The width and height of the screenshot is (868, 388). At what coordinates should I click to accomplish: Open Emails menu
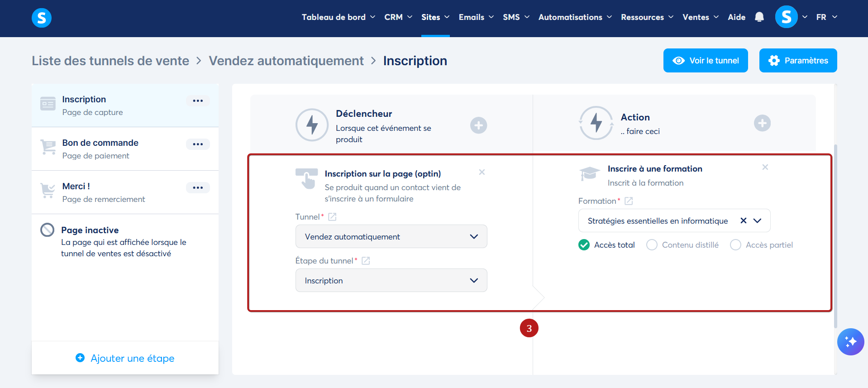pos(476,17)
